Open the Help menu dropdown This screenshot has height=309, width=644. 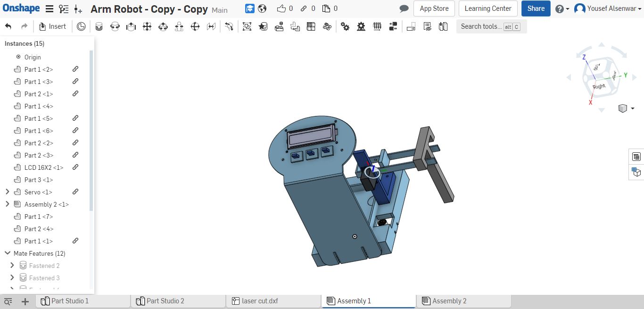pos(562,8)
